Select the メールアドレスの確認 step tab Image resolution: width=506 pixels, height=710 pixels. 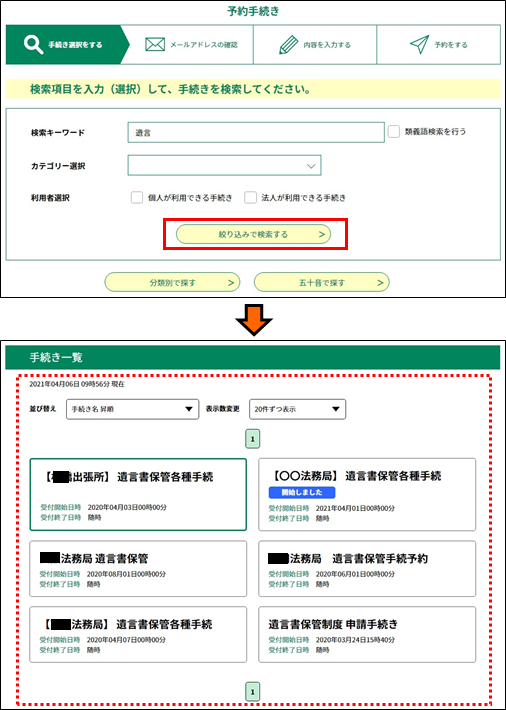[191, 44]
